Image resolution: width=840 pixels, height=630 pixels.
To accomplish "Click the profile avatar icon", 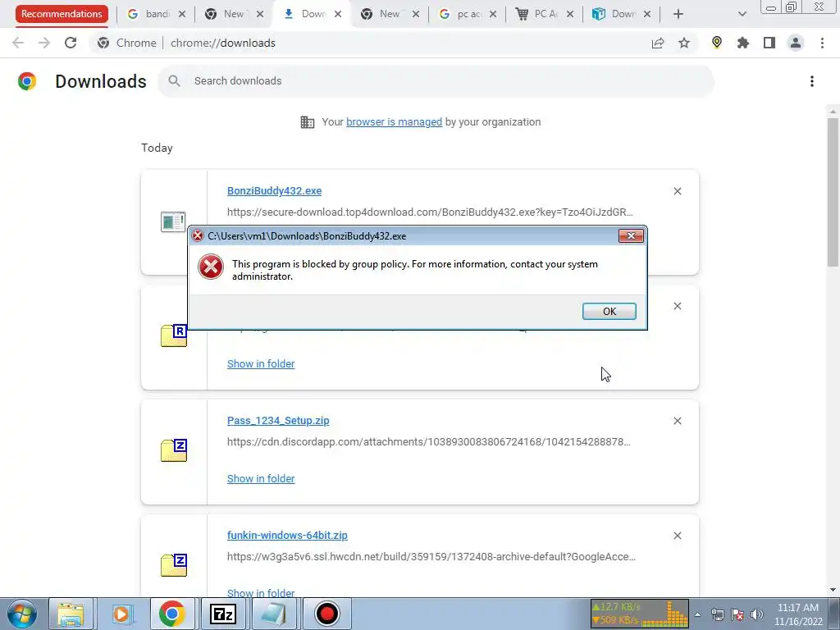I will click(x=796, y=43).
